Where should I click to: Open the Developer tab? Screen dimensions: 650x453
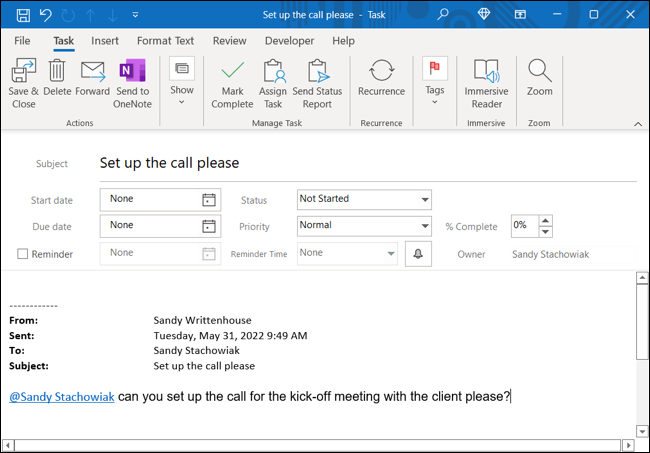tap(289, 41)
